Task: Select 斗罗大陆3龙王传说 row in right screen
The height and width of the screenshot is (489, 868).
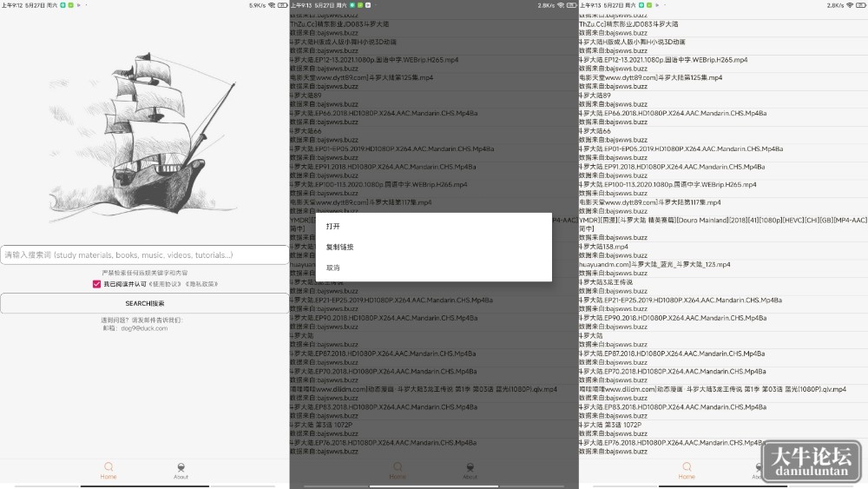Action: (x=723, y=287)
